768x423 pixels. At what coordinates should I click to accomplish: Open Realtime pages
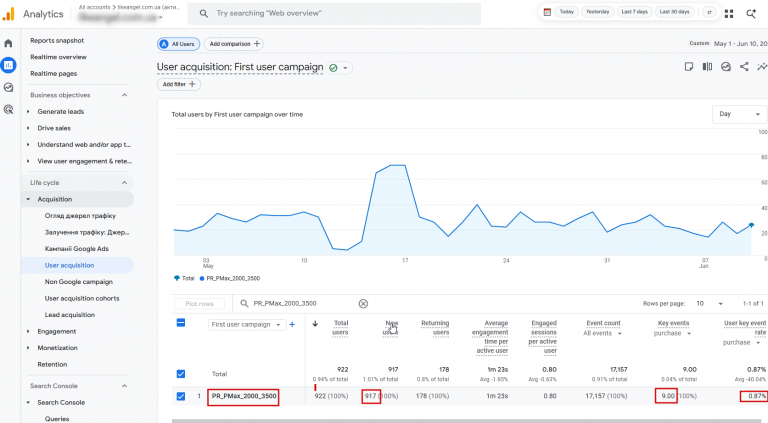(x=53, y=73)
